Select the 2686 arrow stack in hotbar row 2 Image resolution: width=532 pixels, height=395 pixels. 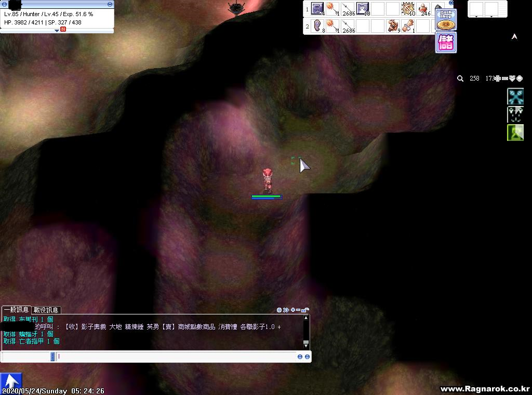(348, 25)
